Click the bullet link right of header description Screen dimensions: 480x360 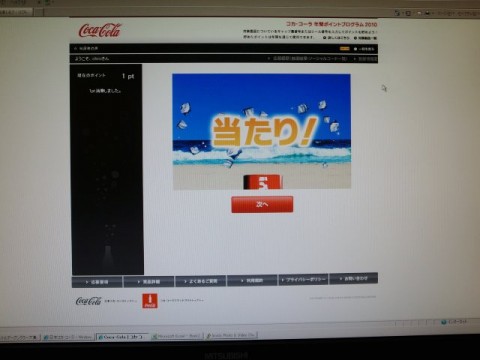(336, 38)
